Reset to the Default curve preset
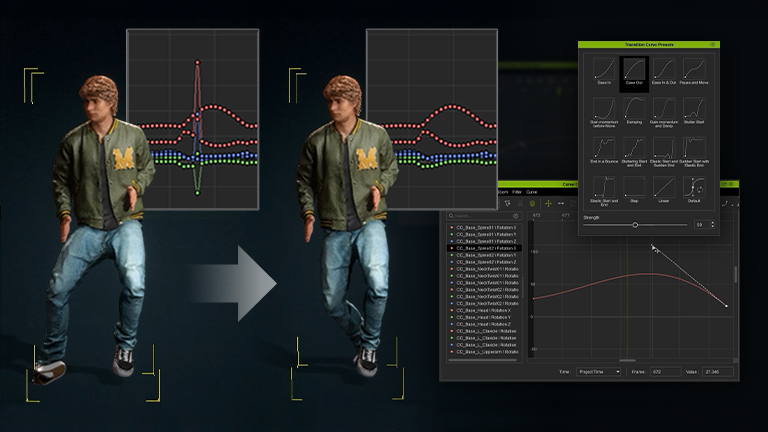 [694, 189]
